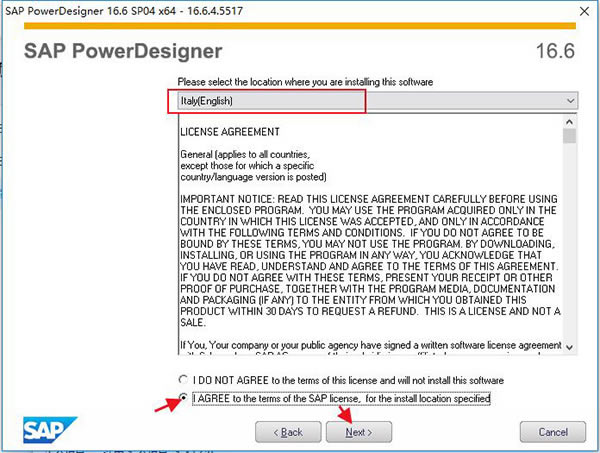Click the 'Please select the location' label

(x=305, y=82)
